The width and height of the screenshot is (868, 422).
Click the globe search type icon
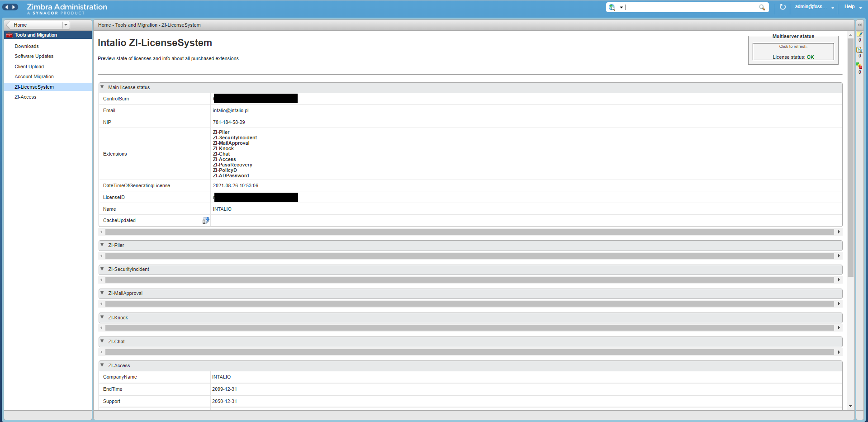[x=612, y=7]
